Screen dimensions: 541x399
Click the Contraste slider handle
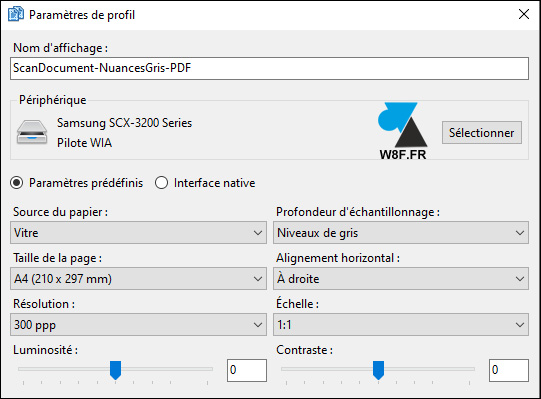378,370
